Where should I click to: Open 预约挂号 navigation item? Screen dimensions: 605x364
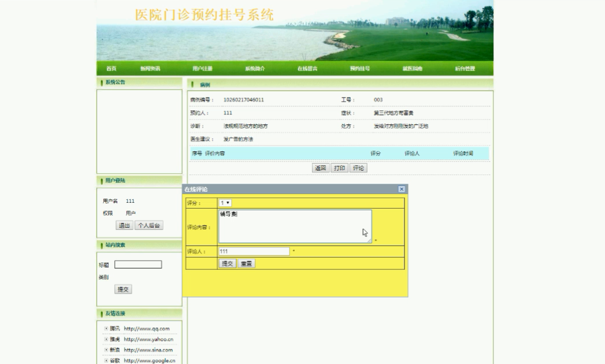tap(360, 69)
